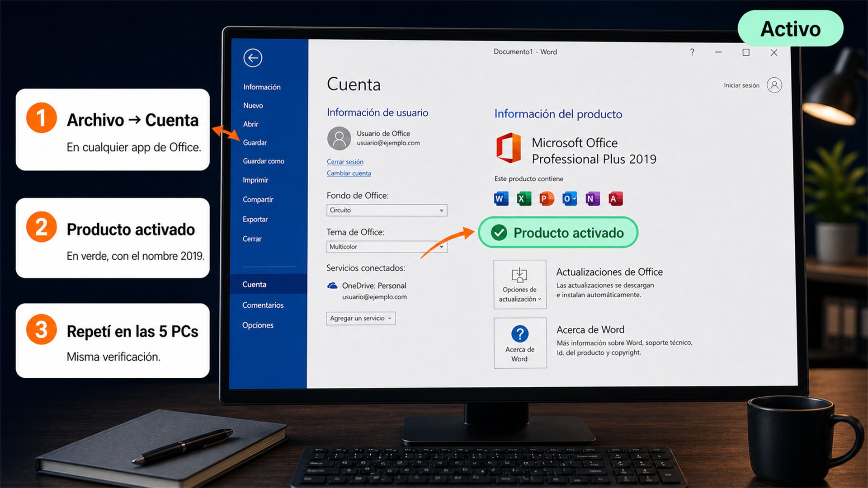Click the OneDrive cloud icon
Viewport: 868px width, 488px height.
pyautogui.click(x=332, y=286)
